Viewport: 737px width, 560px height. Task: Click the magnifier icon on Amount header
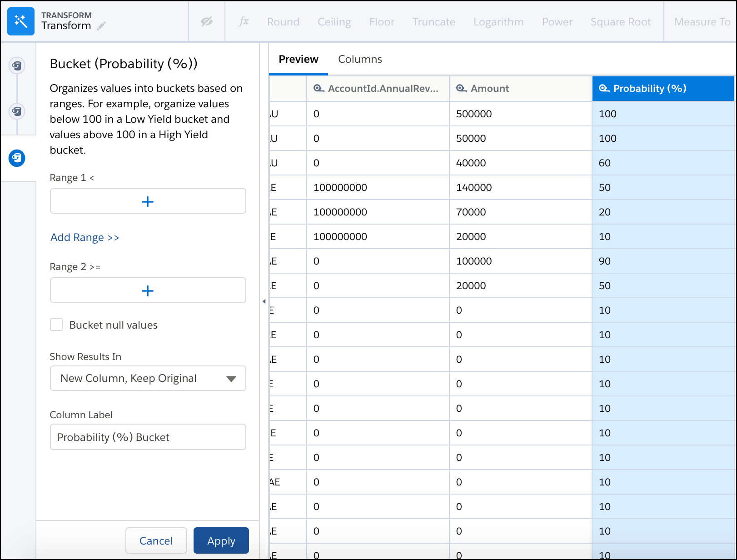tap(461, 88)
